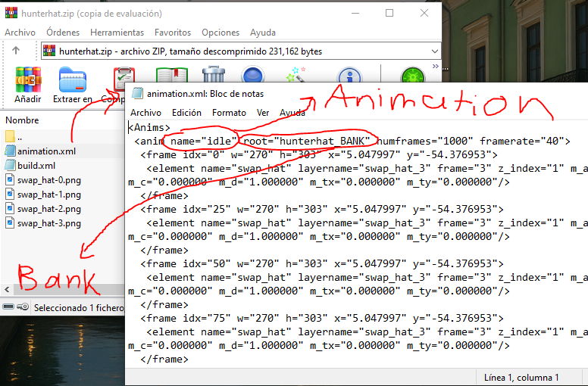The width and height of the screenshot is (588, 386).
Task: Go up one folder with the arrow
Action: (16, 50)
